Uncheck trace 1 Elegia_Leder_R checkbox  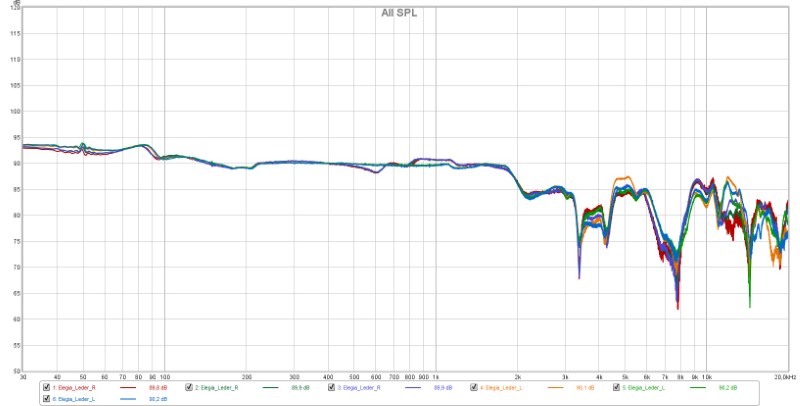pos(45,387)
